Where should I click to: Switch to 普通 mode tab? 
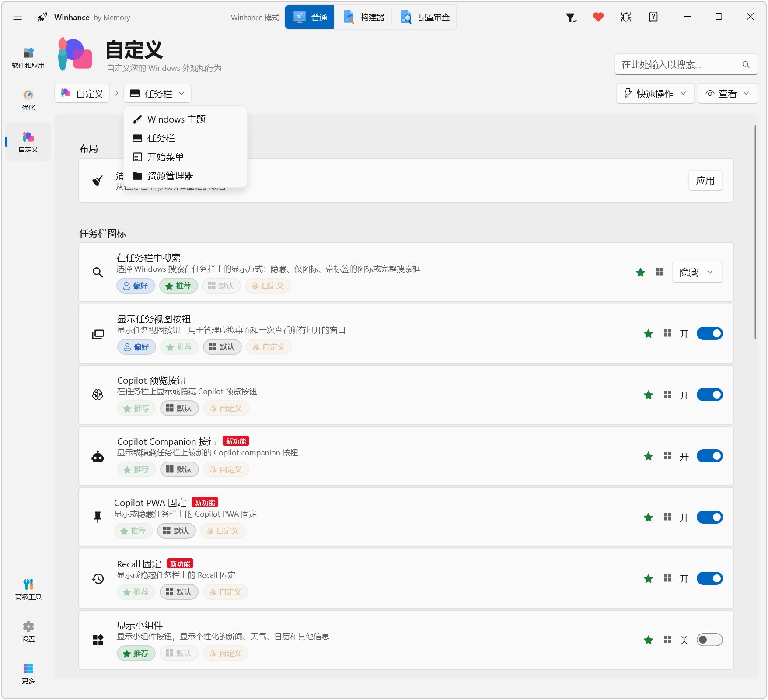(310, 17)
